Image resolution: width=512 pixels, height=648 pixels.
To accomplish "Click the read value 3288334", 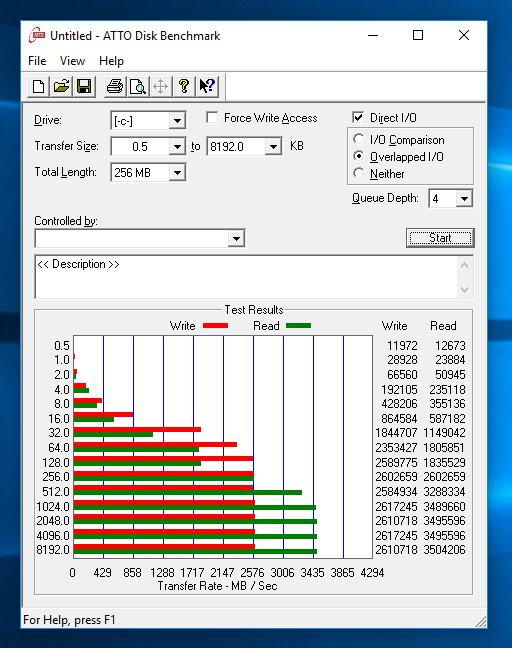I will tap(444, 492).
